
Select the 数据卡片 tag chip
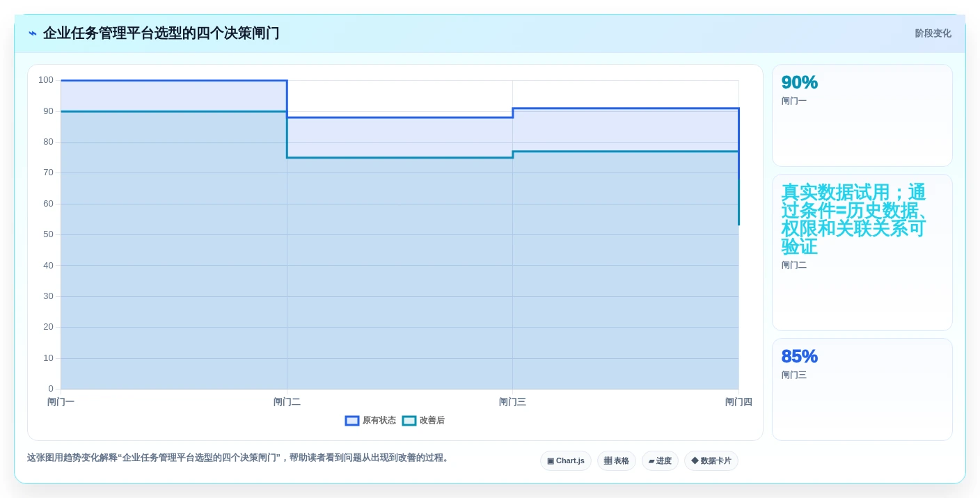[711, 461]
